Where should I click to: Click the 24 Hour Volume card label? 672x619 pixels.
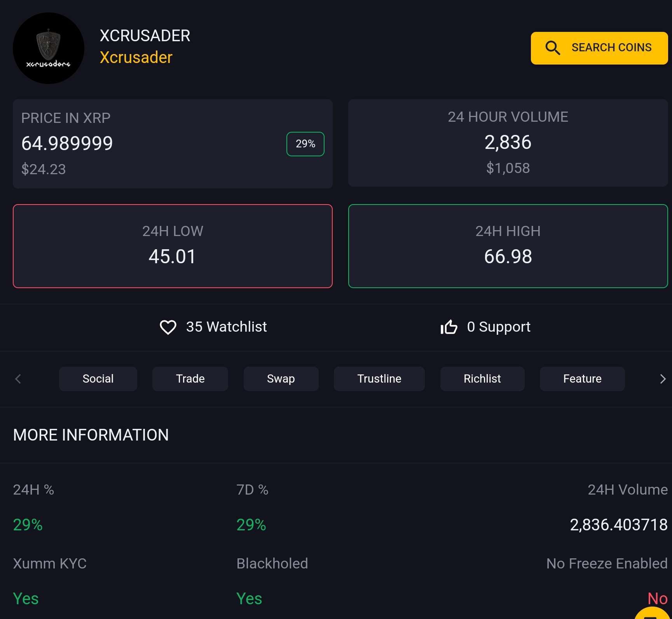click(x=508, y=117)
